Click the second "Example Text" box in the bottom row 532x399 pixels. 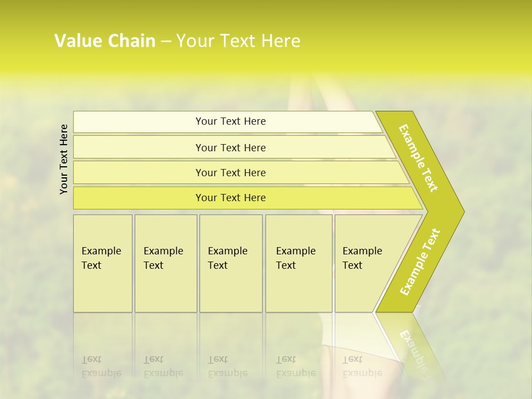coord(166,263)
